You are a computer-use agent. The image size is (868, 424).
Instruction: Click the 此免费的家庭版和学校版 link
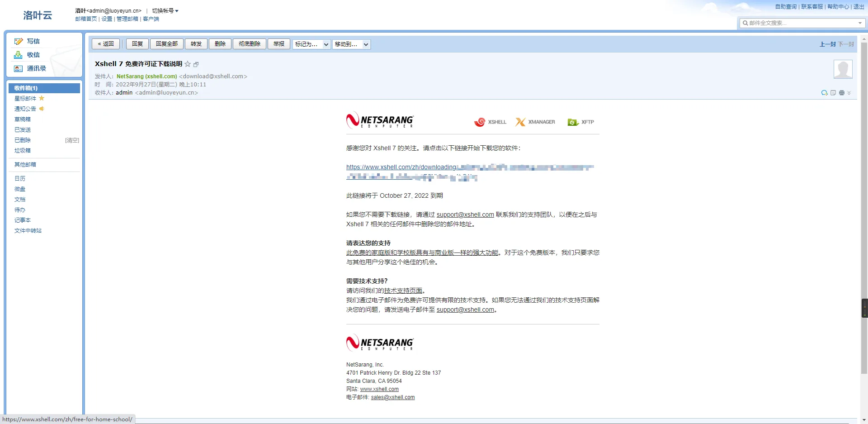tap(422, 253)
